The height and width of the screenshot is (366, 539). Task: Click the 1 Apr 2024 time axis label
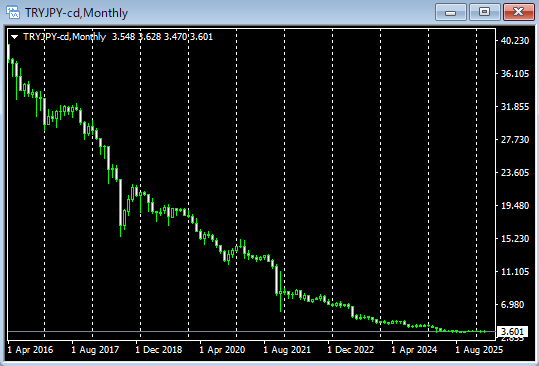point(414,350)
